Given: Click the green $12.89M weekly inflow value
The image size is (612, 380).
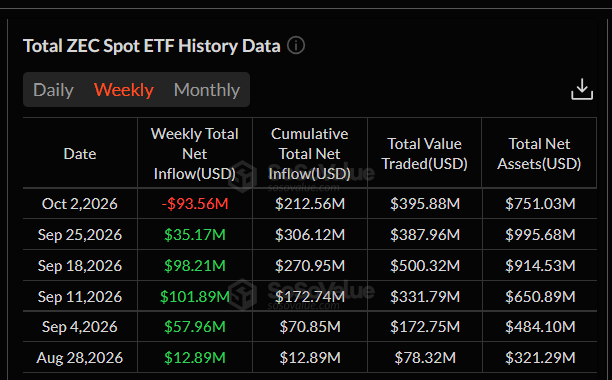Looking at the screenshot, I should (195, 357).
